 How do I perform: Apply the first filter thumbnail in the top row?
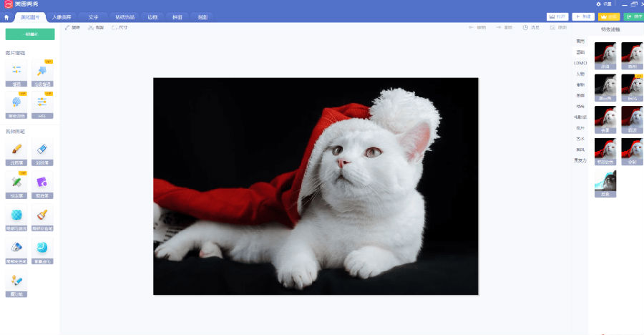tap(605, 56)
